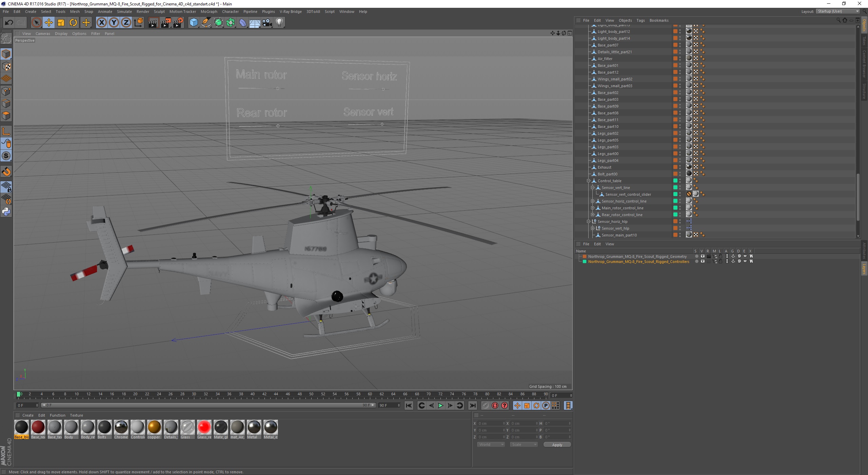The image size is (868, 475).
Task: Go to start of animation
Action: pos(409,405)
